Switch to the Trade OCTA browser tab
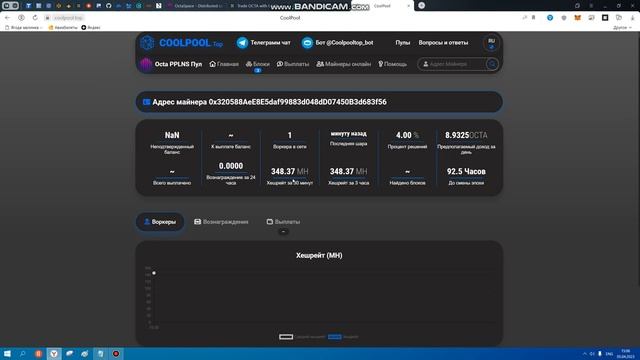 coord(249,6)
